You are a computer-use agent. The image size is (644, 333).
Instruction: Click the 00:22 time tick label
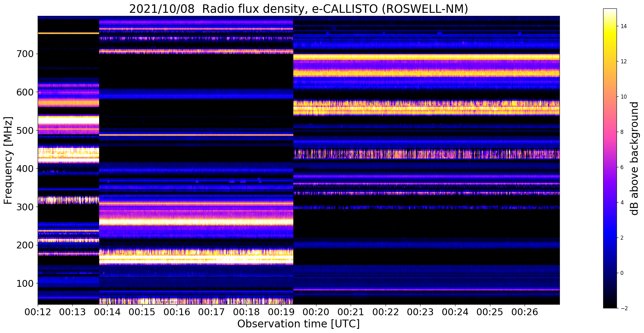[386, 312]
